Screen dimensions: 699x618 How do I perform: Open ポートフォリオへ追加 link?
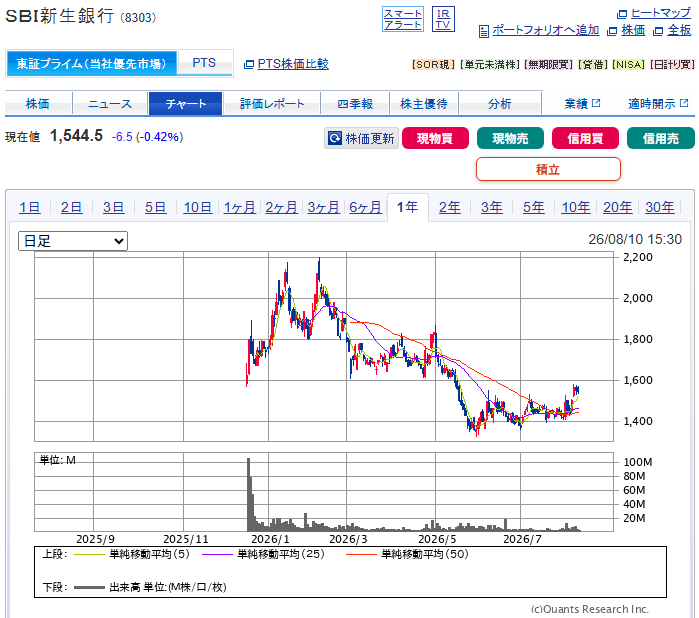pos(545,30)
